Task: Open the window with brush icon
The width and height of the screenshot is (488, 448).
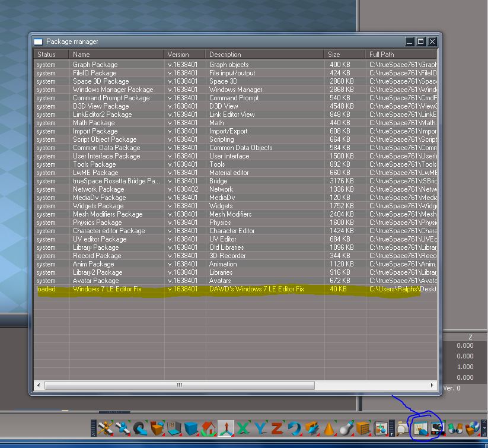Action: pos(420,428)
